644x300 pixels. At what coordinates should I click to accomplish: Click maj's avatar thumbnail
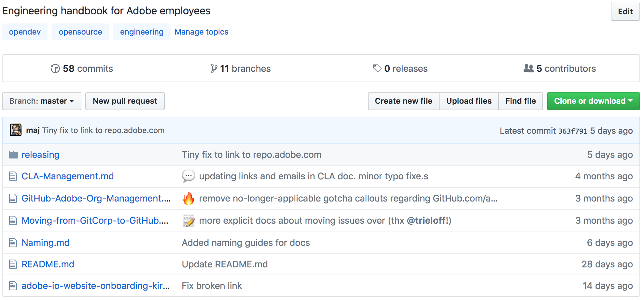pyautogui.click(x=16, y=130)
